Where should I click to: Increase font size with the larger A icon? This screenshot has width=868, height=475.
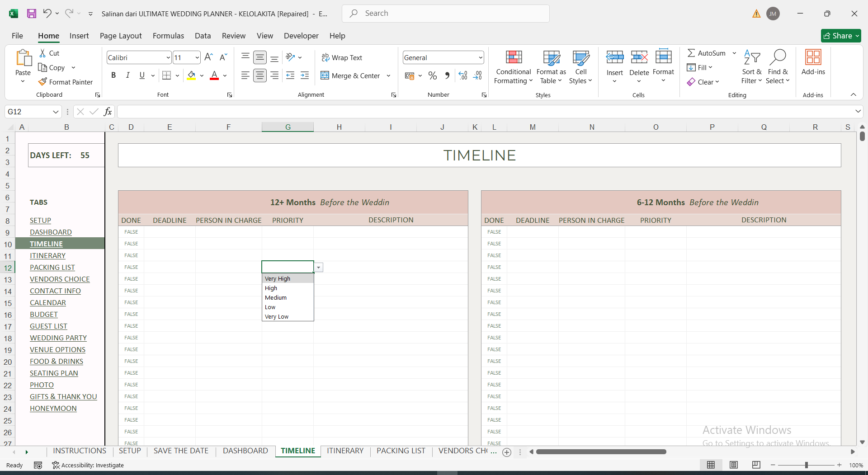click(x=208, y=57)
